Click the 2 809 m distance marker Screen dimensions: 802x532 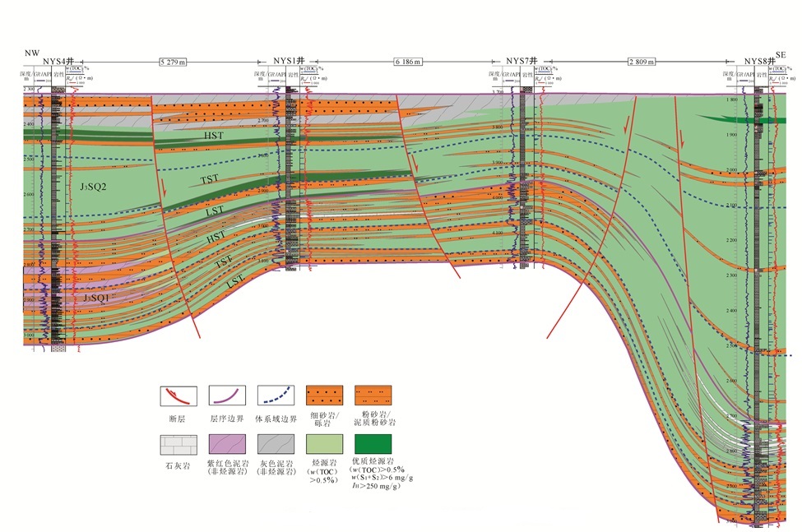641,62
